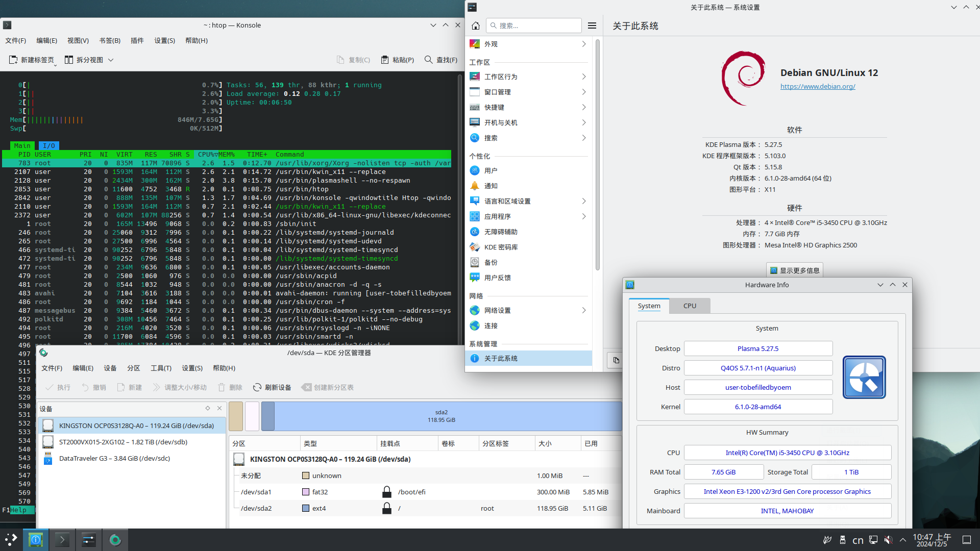Expand the Appearance (外观) category
The image size is (980, 551).
(x=528, y=44)
